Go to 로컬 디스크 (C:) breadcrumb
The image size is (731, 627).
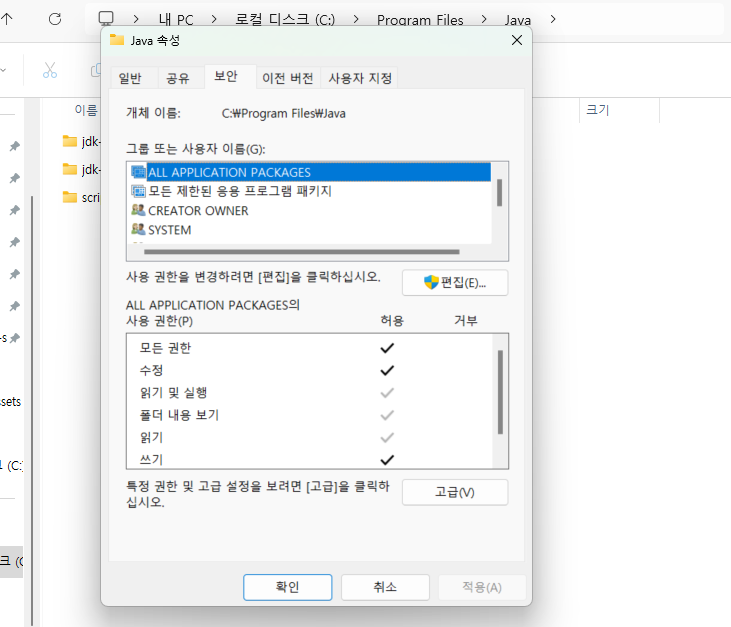pos(285,20)
